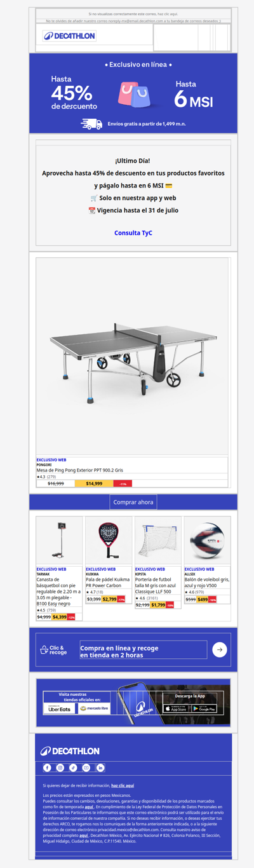Tap the Google Play download badge
The width and height of the screenshot is (254, 868).
pos(203,709)
